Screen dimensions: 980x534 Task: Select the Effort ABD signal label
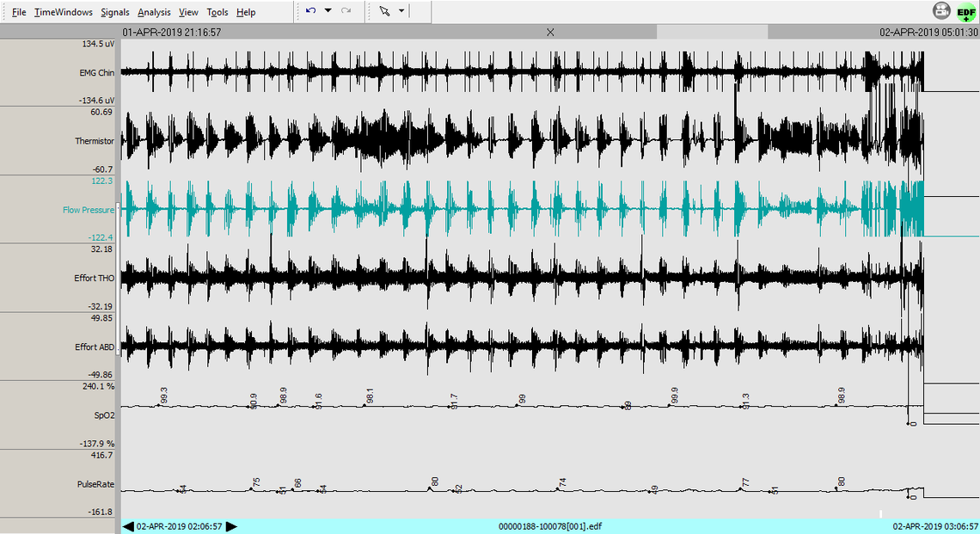click(95, 347)
